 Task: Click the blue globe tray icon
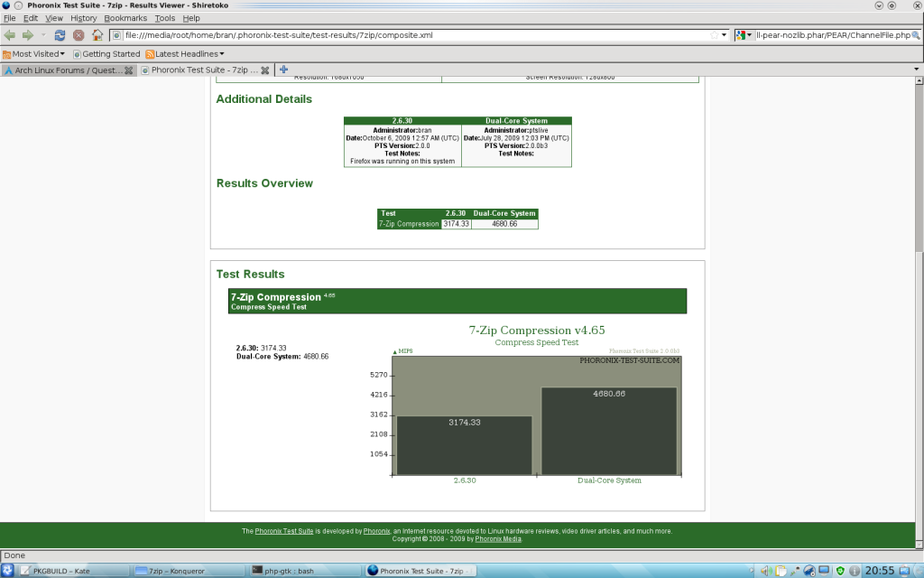809,571
